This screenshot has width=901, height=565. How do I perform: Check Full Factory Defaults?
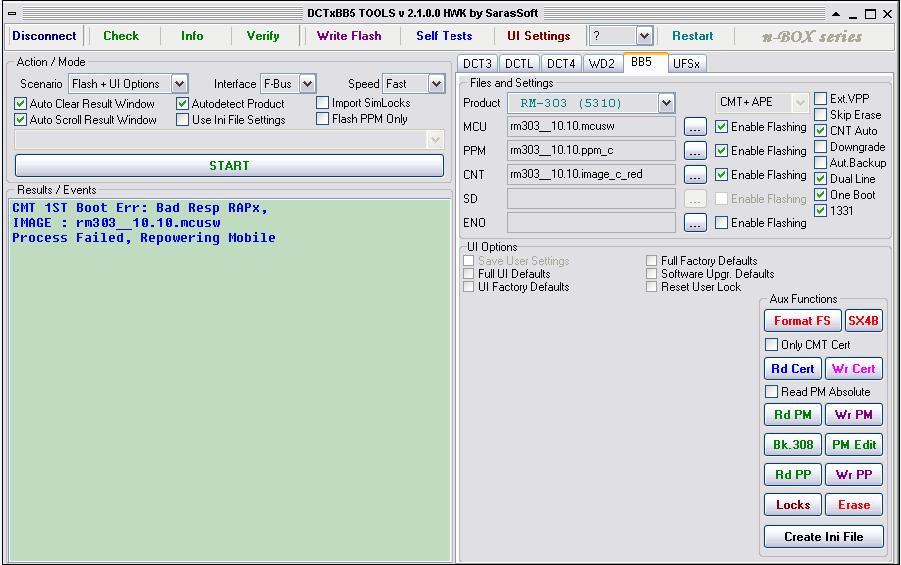652,260
